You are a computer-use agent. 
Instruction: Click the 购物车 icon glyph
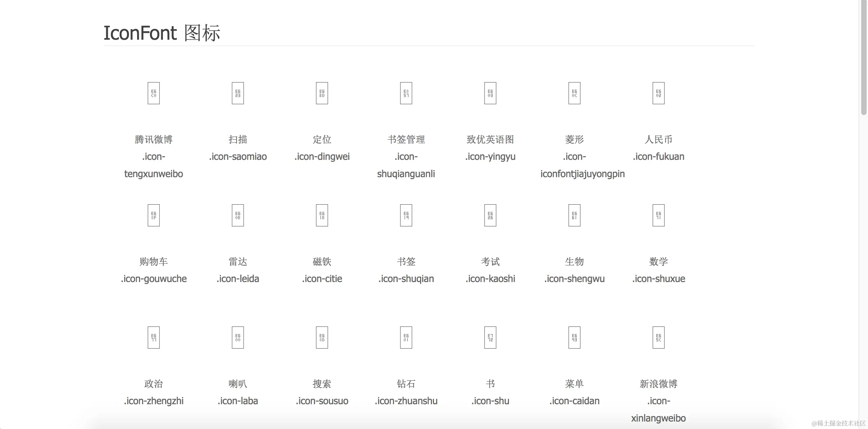click(153, 215)
